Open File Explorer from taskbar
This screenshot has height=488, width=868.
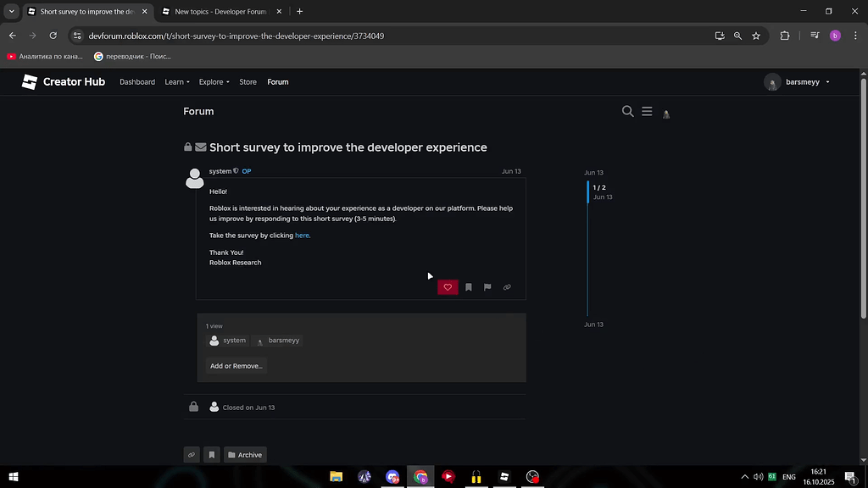(x=336, y=477)
